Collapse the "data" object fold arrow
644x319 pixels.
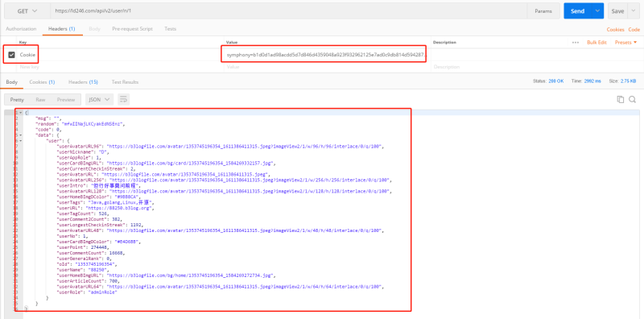21,135
